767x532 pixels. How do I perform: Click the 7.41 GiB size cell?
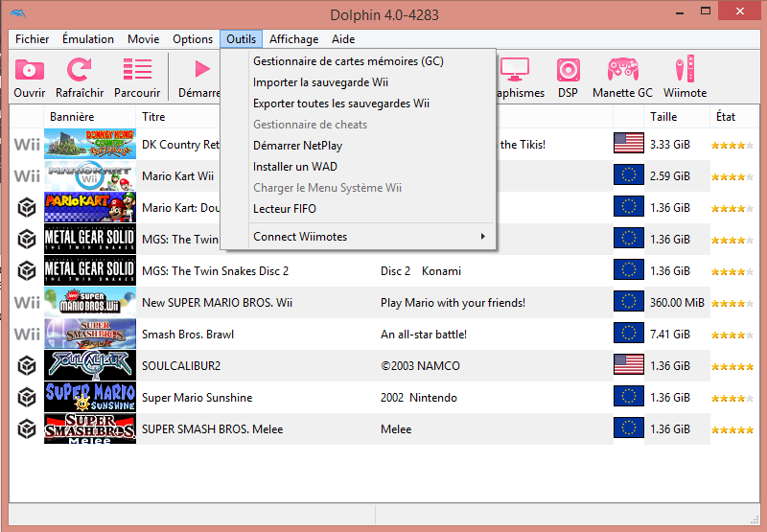tap(670, 335)
